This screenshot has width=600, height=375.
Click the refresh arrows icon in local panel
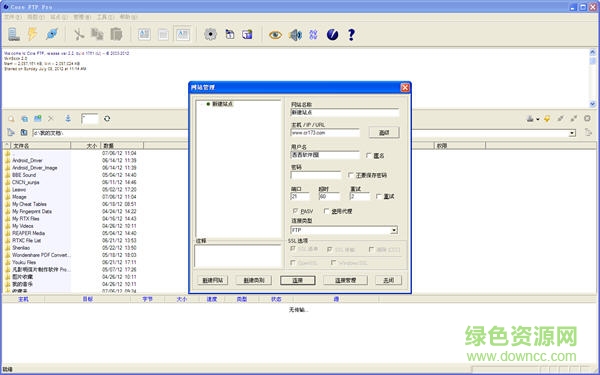(107, 119)
